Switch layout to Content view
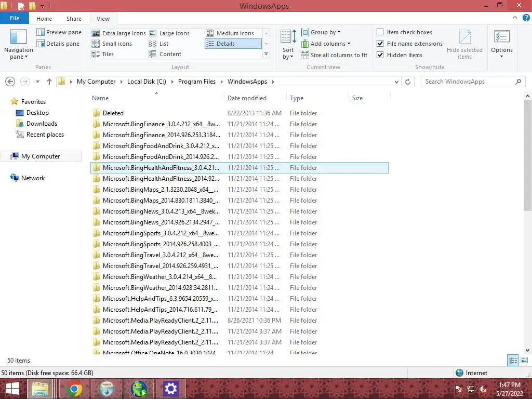532x399 pixels. pos(165,54)
